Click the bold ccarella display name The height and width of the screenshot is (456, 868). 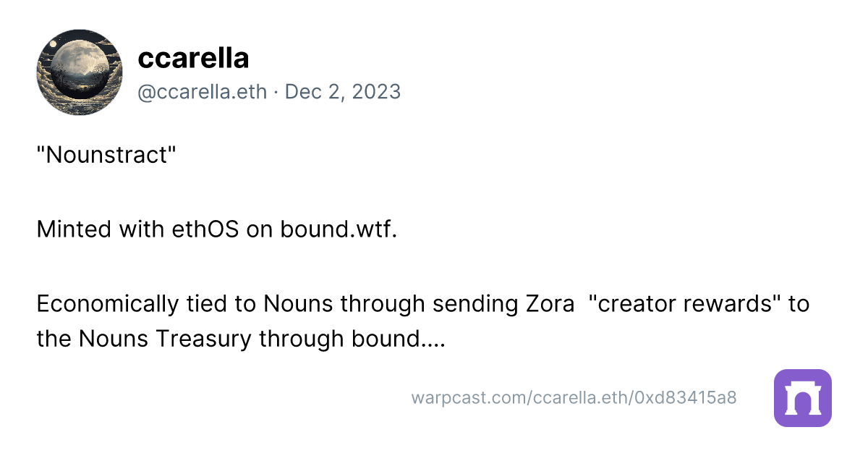coord(193,59)
